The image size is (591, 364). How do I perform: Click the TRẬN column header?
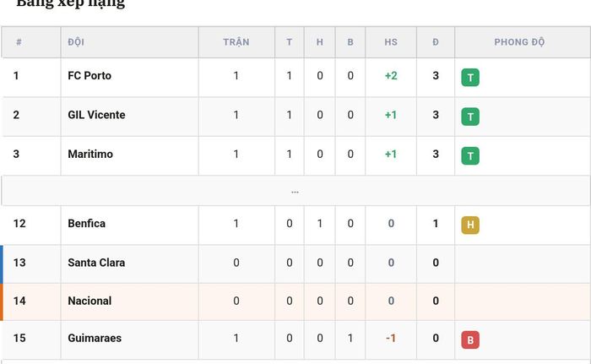(x=236, y=42)
